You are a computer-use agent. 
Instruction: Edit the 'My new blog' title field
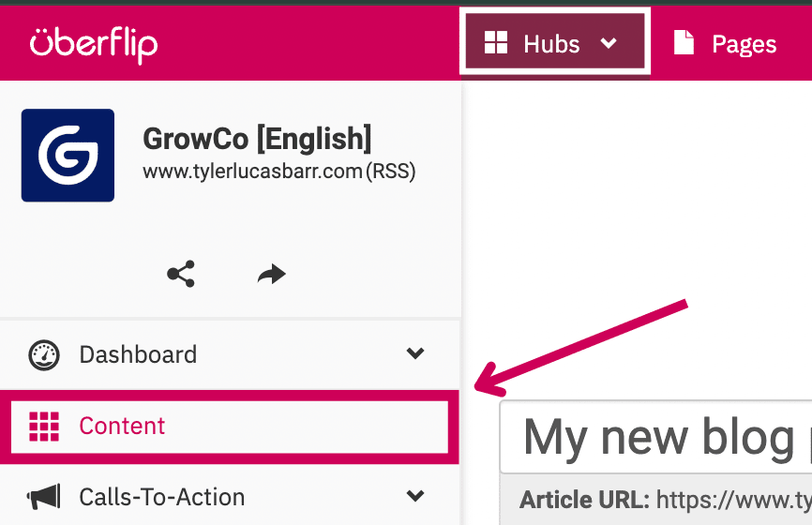coord(656,437)
